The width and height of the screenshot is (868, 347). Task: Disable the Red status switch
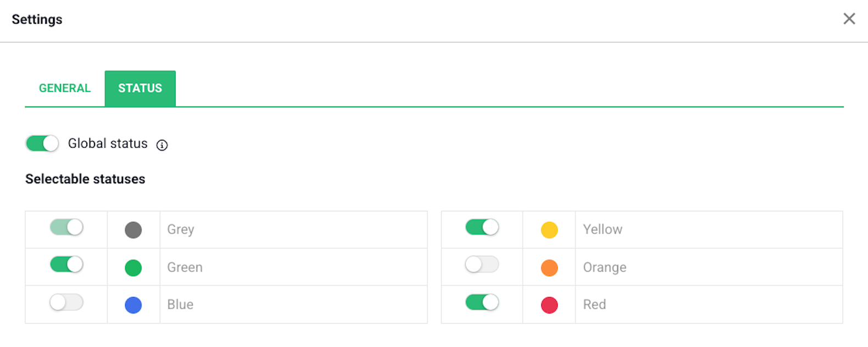click(x=482, y=302)
